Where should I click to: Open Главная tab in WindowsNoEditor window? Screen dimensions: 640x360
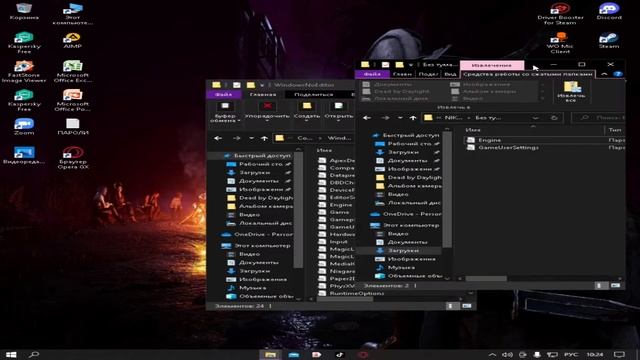(263, 94)
